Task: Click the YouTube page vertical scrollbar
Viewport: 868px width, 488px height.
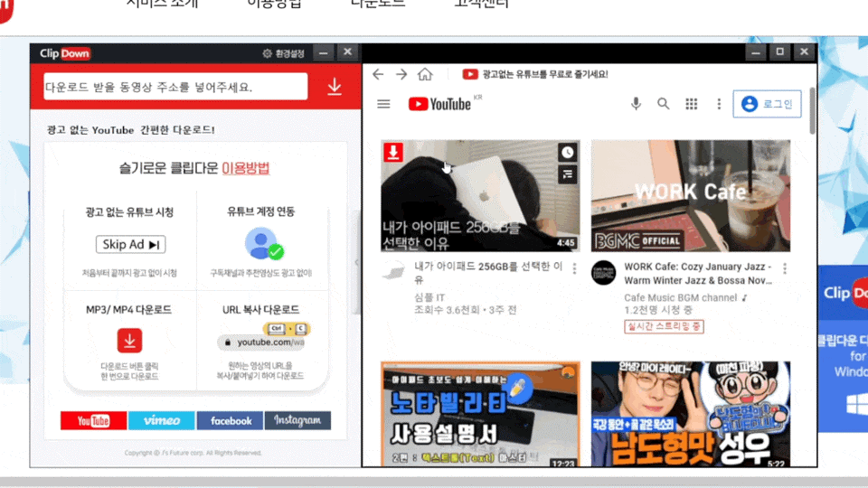Action: [x=813, y=110]
